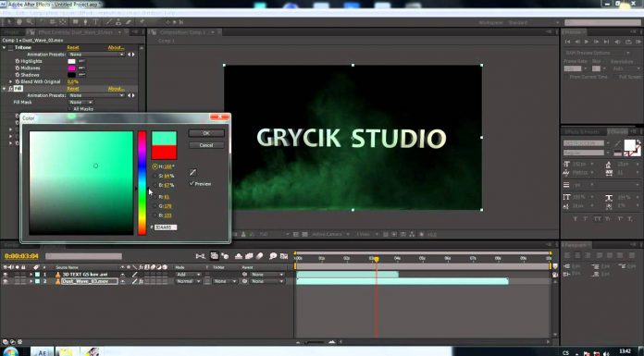Jump to first frame in the Preview panel
Image resolution: width=644 pixels, height=356 pixels.
(567, 42)
